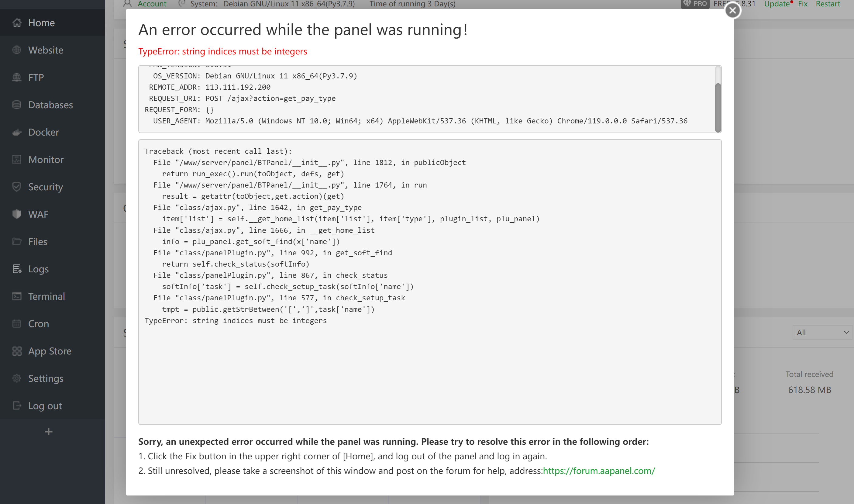
Task: Open the aaPanel forum link
Action: pos(599,471)
